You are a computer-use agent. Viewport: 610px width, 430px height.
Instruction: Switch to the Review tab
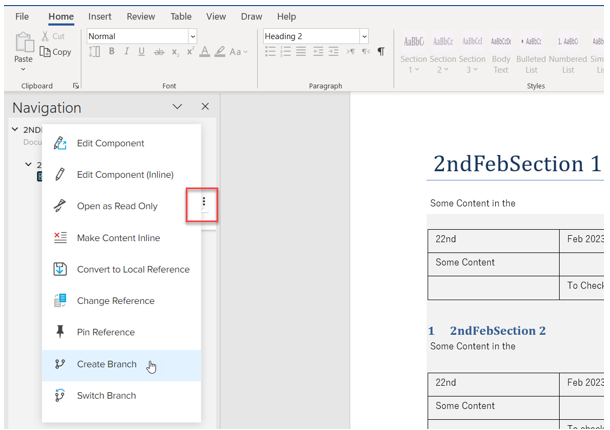(141, 16)
